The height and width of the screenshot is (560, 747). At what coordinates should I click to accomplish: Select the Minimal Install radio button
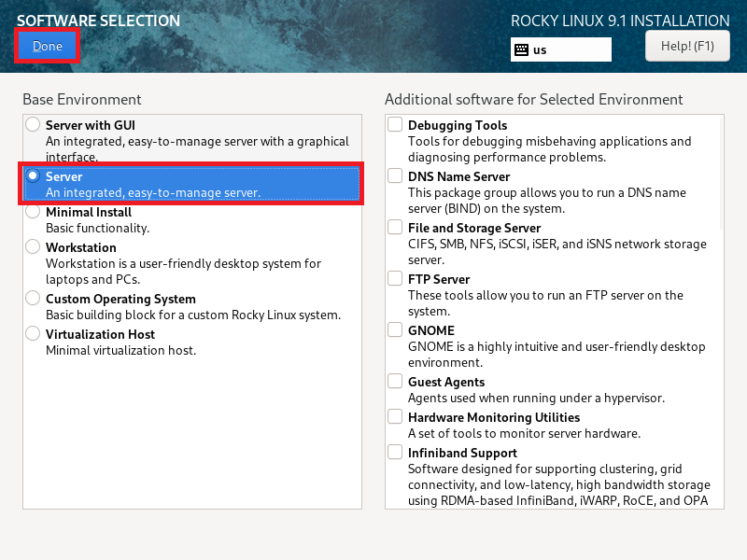[x=33, y=212]
